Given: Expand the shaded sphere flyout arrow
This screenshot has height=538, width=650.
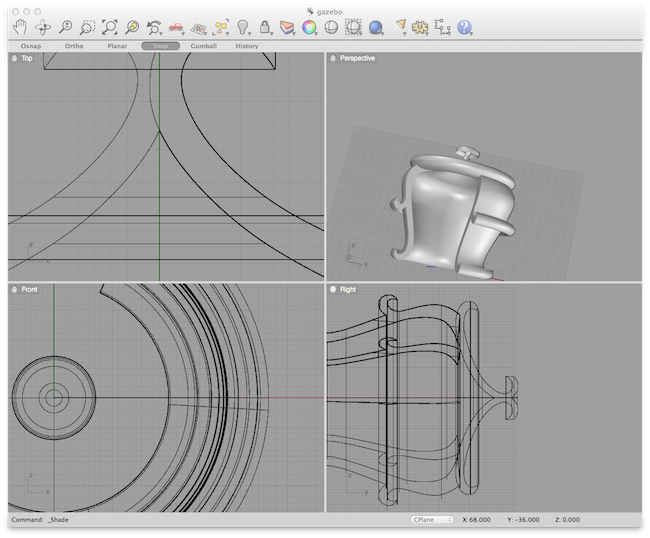Looking at the screenshot, I should tap(383, 34).
